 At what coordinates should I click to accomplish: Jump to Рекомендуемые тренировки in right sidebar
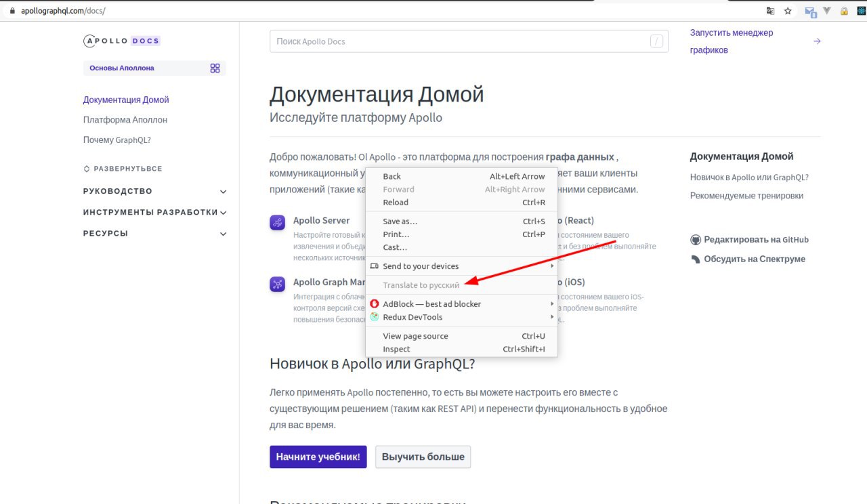pos(746,196)
